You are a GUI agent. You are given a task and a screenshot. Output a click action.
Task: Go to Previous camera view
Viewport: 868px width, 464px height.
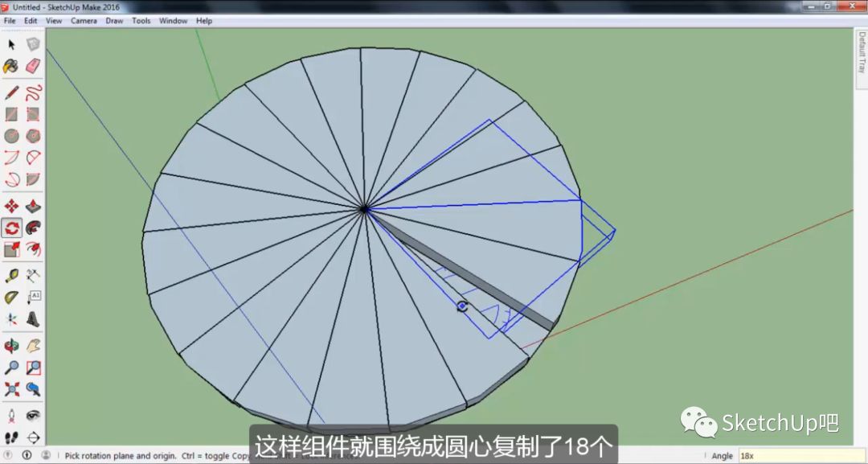(x=33, y=389)
